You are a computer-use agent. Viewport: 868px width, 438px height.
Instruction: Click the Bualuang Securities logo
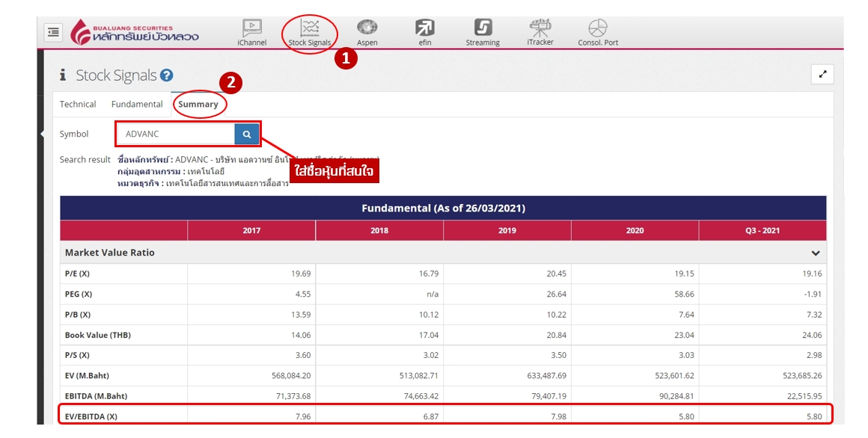135,33
